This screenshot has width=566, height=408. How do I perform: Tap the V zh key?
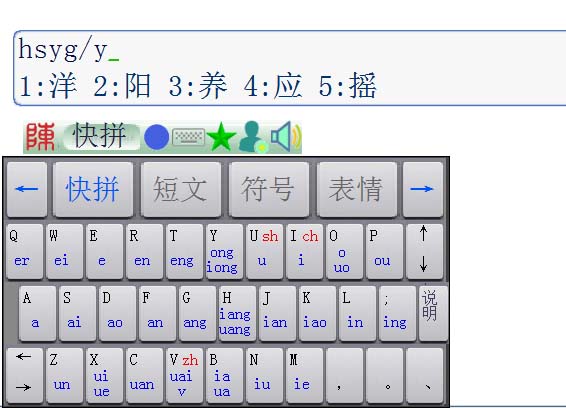tap(184, 376)
